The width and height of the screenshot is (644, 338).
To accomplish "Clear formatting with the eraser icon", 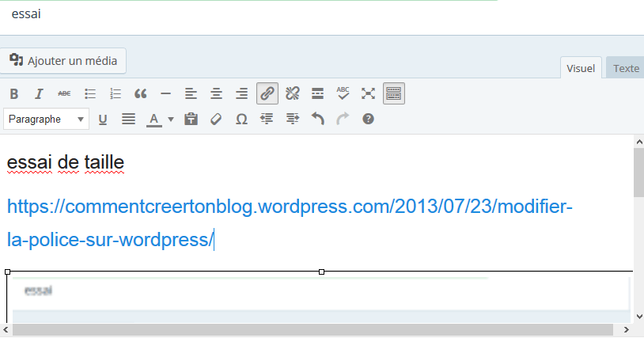I will click(x=216, y=120).
